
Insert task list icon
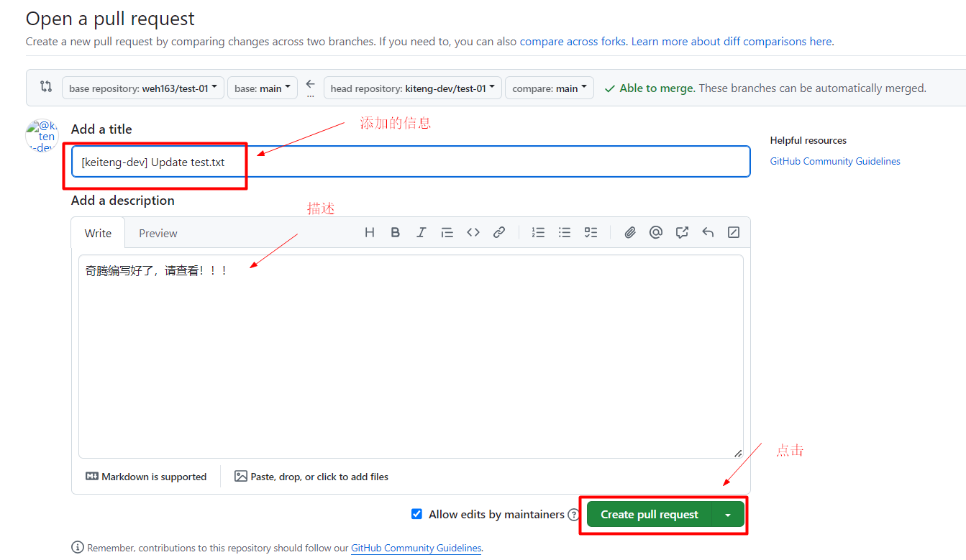click(x=591, y=232)
